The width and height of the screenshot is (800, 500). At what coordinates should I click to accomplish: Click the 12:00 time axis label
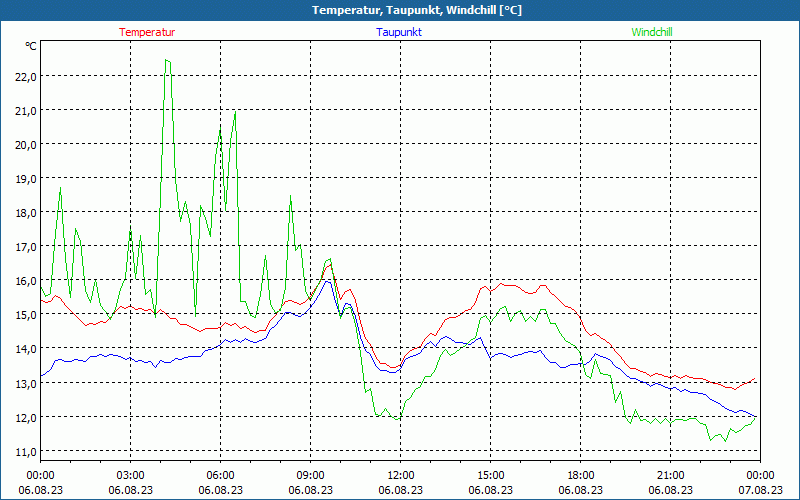pyautogui.click(x=401, y=476)
